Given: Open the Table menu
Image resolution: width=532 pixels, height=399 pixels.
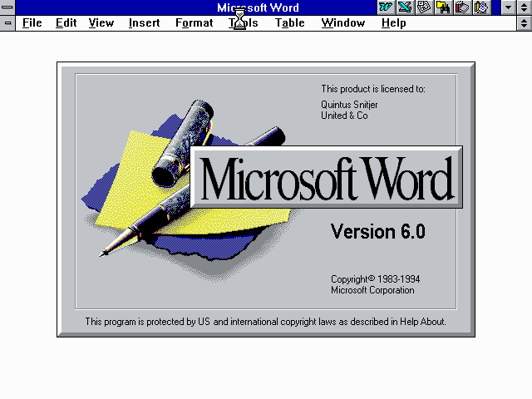Looking at the screenshot, I should pyautogui.click(x=289, y=23).
